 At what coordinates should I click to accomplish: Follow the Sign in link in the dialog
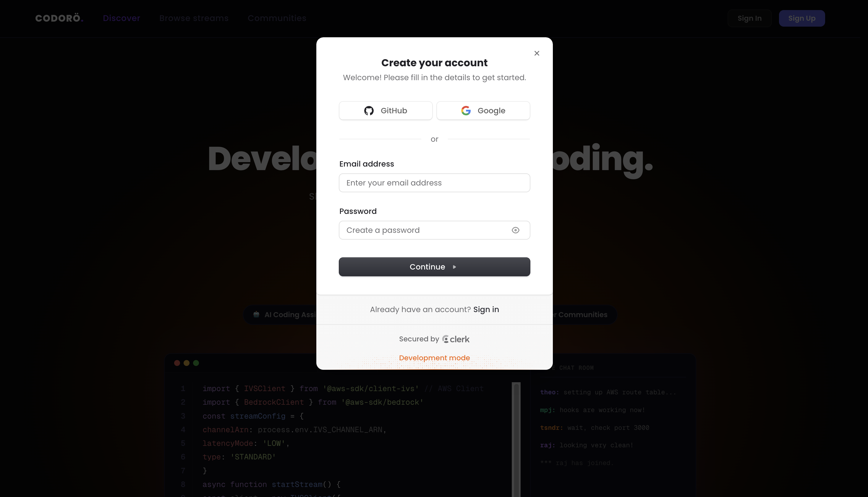[x=486, y=310]
